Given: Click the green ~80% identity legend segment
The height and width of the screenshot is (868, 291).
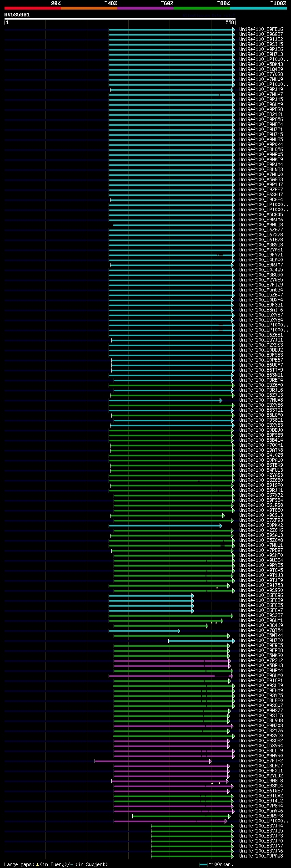Looking at the screenshot, I should coord(202,8).
